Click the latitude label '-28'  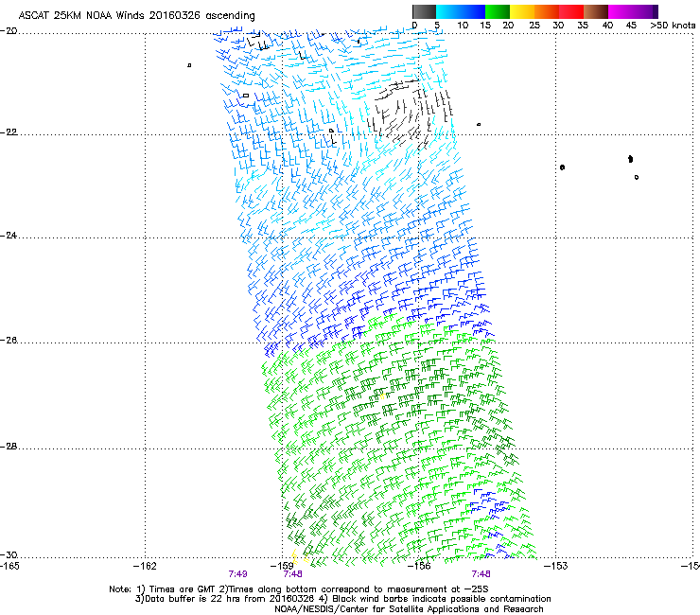tap(9, 447)
